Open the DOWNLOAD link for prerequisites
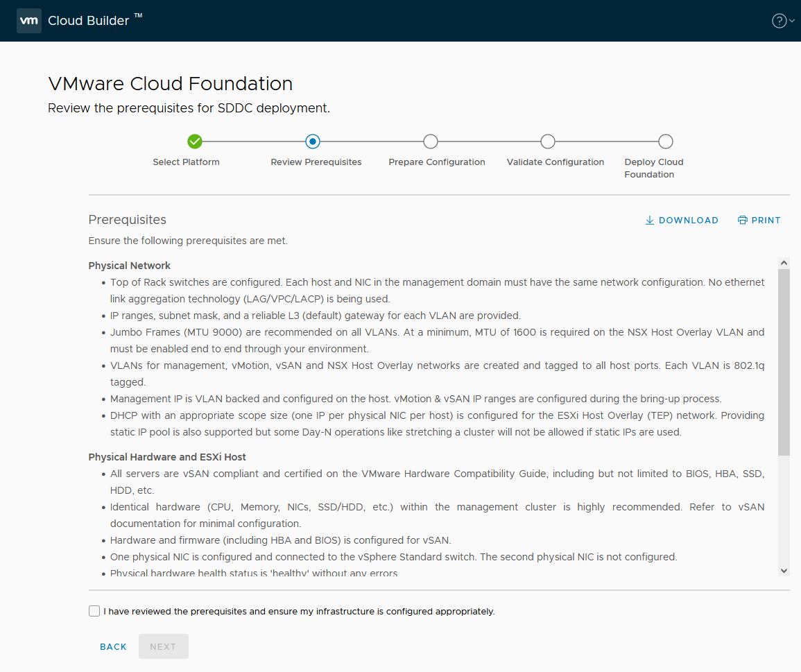The width and height of the screenshot is (801, 672). (x=688, y=220)
